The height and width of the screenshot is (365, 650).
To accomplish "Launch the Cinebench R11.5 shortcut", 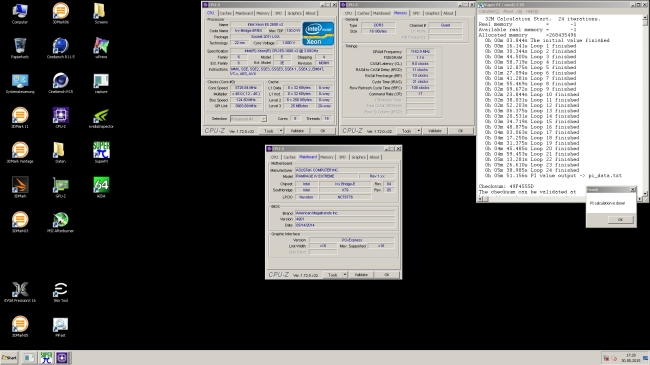I will [61, 48].
